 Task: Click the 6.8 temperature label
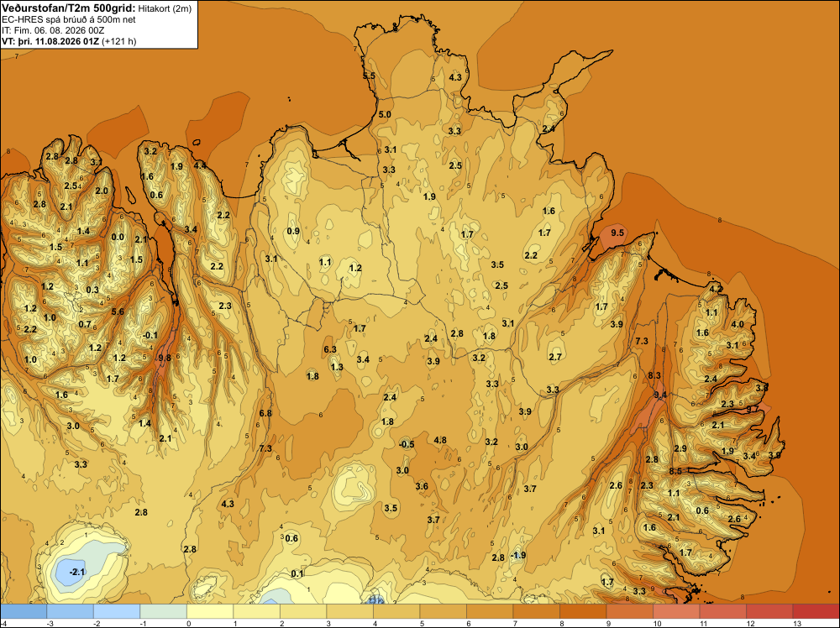point(265,413)
